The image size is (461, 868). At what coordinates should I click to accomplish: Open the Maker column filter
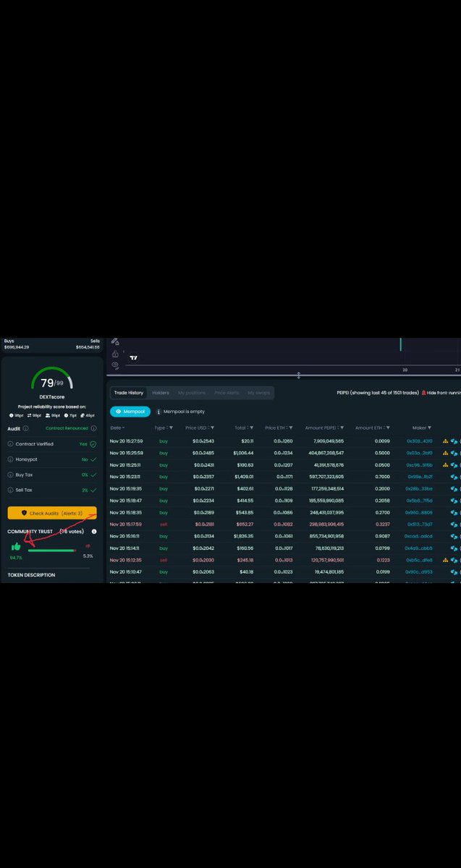pyautogui.click(x=429, y=428)
